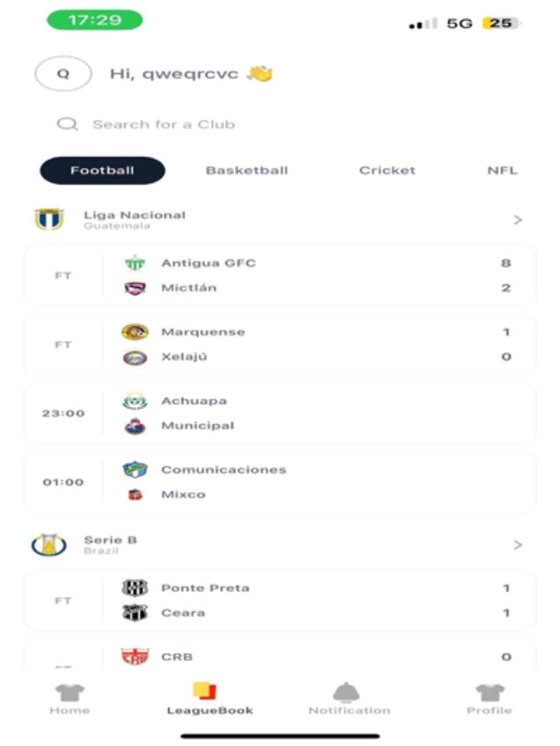
Task: Select the Antigua GFC team badge
Action: pyautogui.click(x=135, y=263)
